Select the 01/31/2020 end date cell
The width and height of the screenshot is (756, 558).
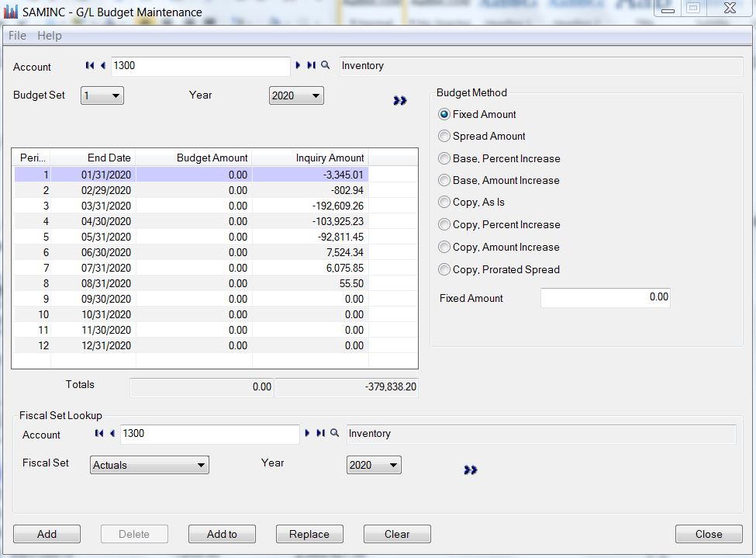(x=94, y=175)
